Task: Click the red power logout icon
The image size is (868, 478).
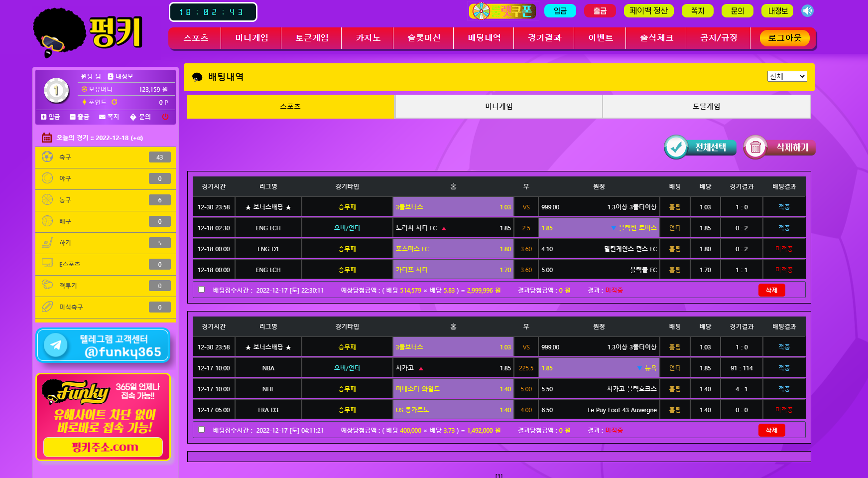Action: pyautogui.click(x=165, y=117)
